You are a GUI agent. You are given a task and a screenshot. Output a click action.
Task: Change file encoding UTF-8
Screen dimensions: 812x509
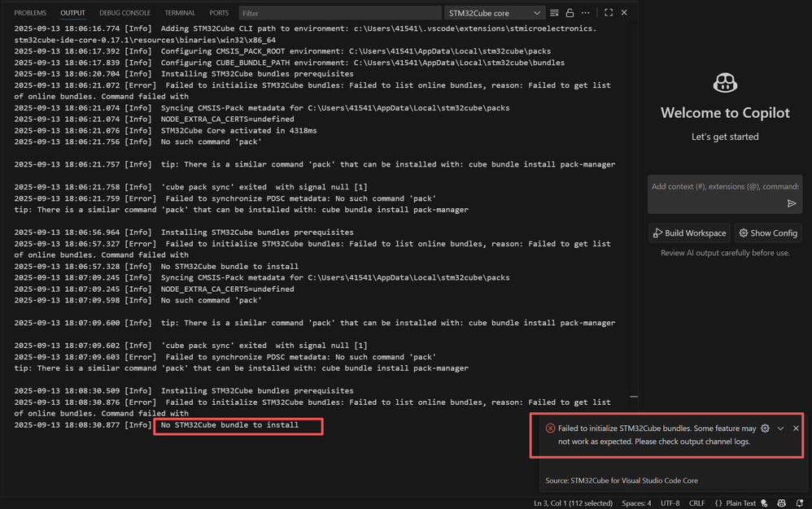(670, 503)
